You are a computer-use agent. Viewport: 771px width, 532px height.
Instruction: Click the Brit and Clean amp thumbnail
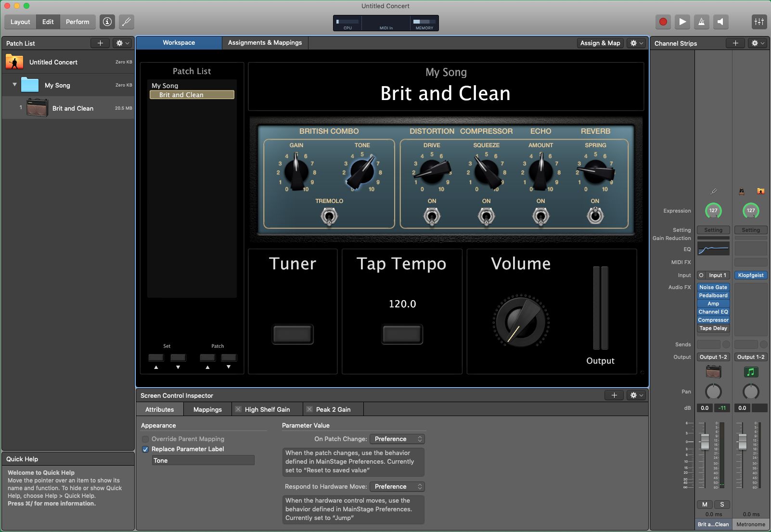[x=37, y=108]
